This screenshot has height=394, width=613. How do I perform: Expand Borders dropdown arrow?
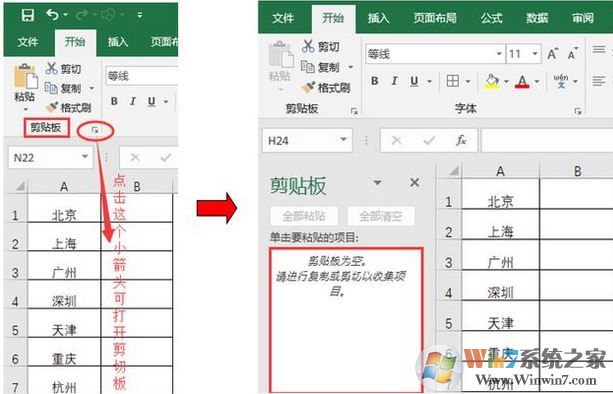click(x=468, y=81)
